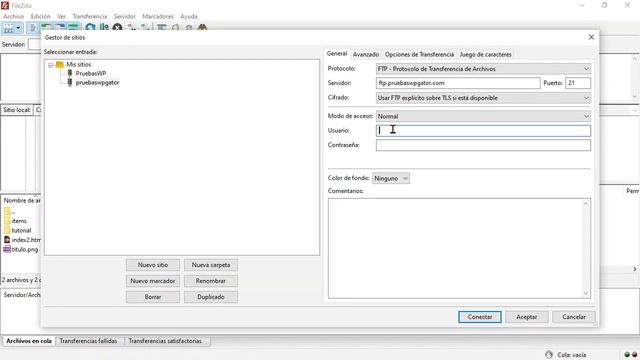
Task: Open the Ayuda menu
Action: 189,16
